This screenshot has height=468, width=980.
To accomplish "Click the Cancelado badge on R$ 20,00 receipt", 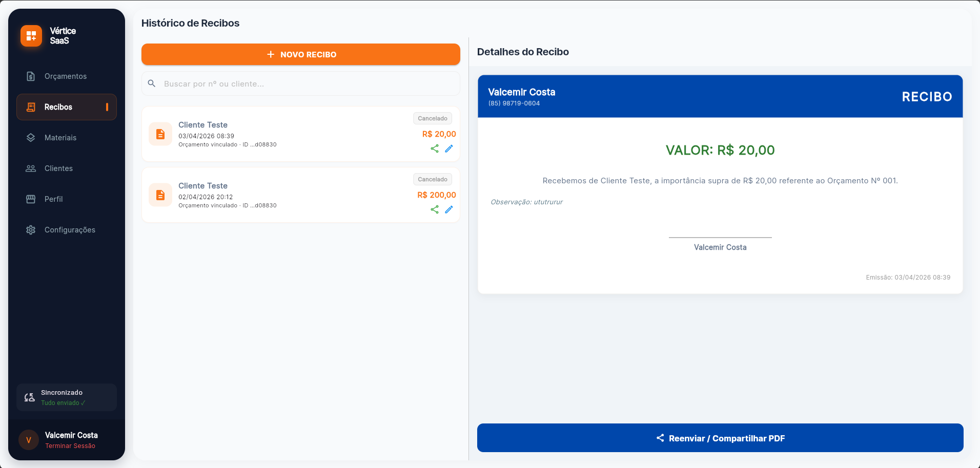I will tap(433, 118).
